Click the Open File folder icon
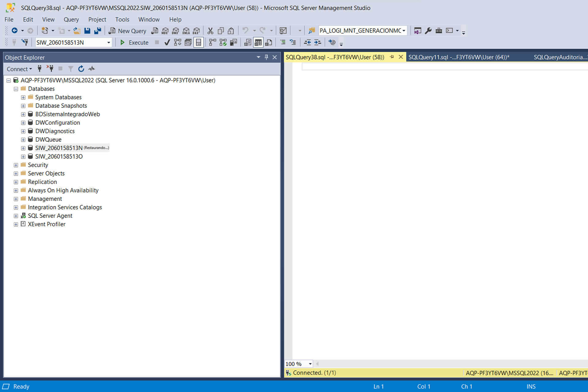 click(x=77, y=31)
